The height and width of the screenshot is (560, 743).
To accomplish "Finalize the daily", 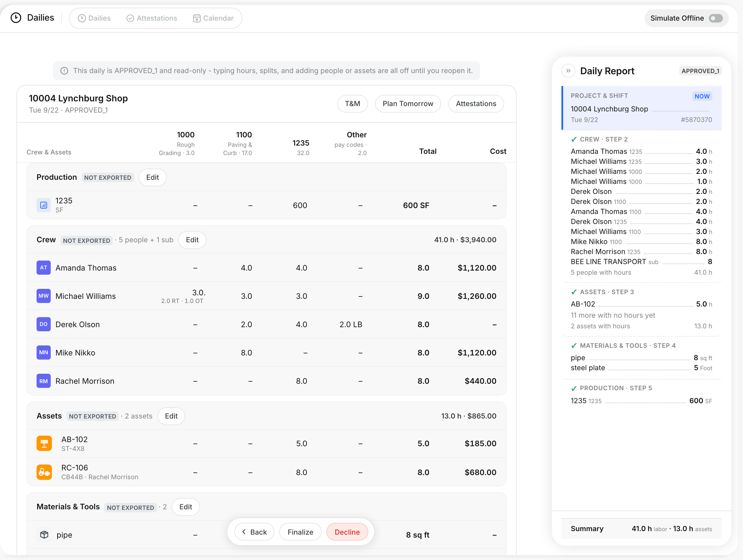I will [300, 532].
